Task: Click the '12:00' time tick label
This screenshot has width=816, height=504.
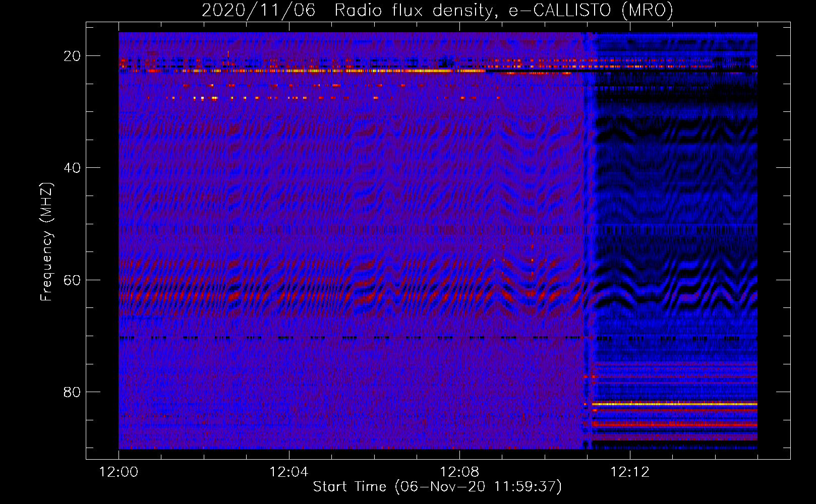Action: (x=119, y=472)
